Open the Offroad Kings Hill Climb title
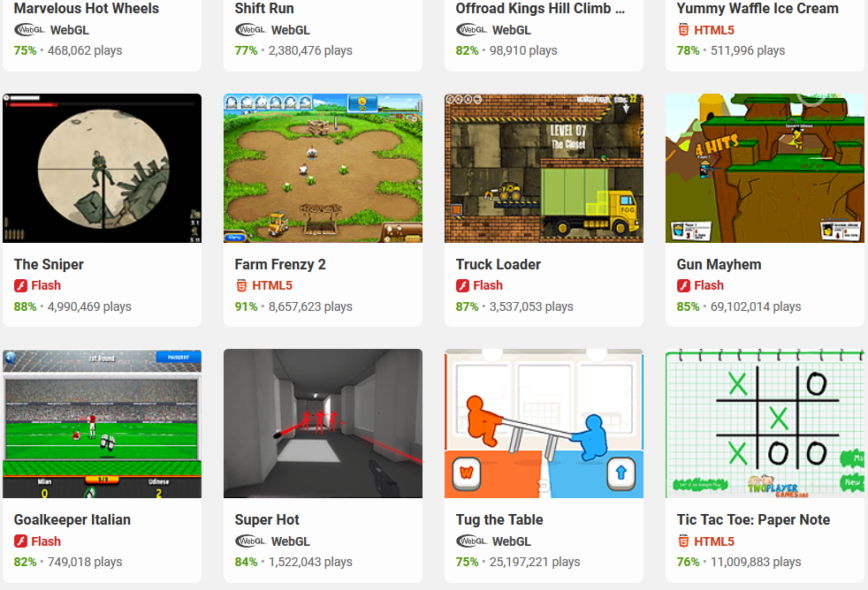 click(540, 8)
